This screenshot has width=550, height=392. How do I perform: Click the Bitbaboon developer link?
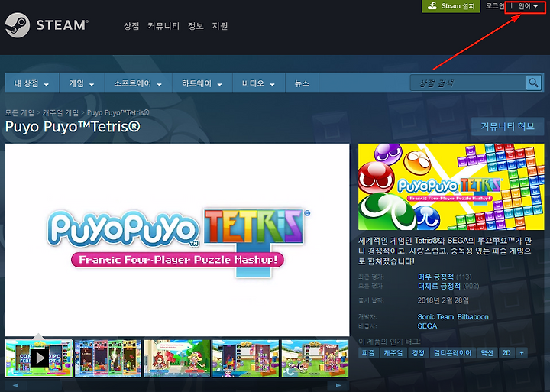(473, 317)
